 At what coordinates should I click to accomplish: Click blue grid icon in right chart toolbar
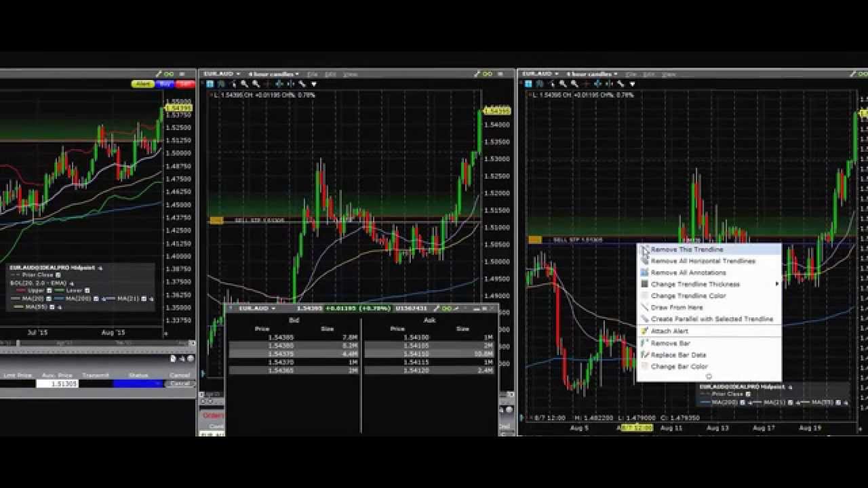pyautogui.click(x=528, y=83)
